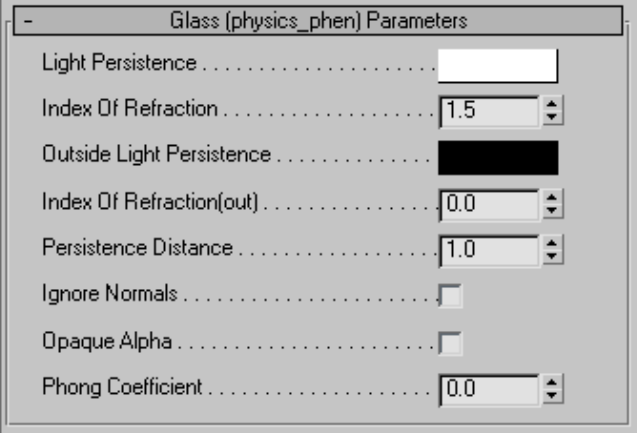Screen dimensions: 637x433
Task: Toggle the Opaque Alpha checkbox
Action: [x=451, y=343]
